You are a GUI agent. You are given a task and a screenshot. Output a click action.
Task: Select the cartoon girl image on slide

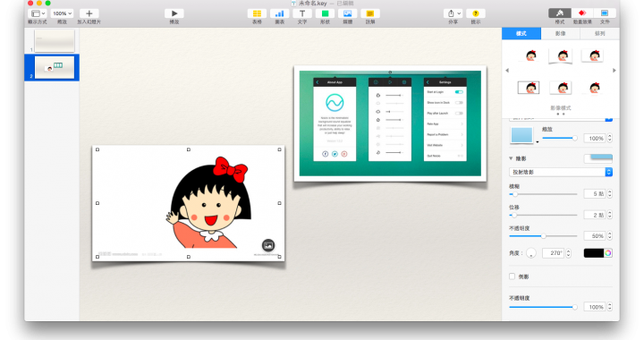189,203
